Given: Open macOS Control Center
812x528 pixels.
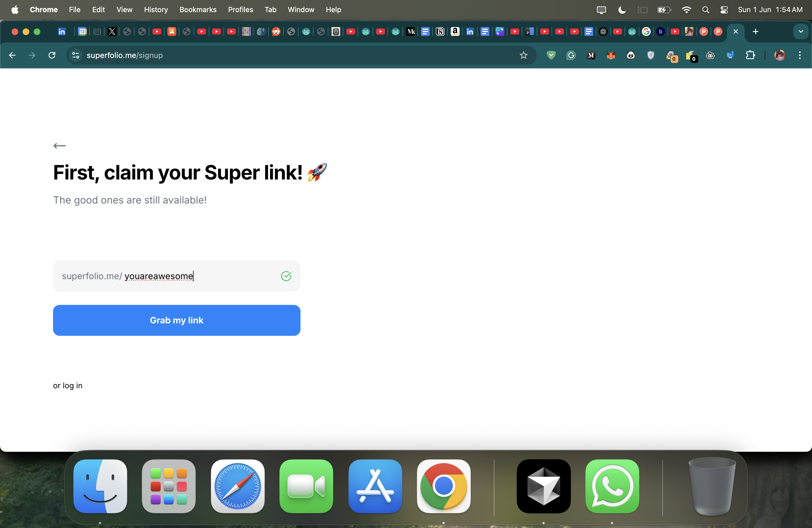Looking at the screenshot, I should point(724,10).
